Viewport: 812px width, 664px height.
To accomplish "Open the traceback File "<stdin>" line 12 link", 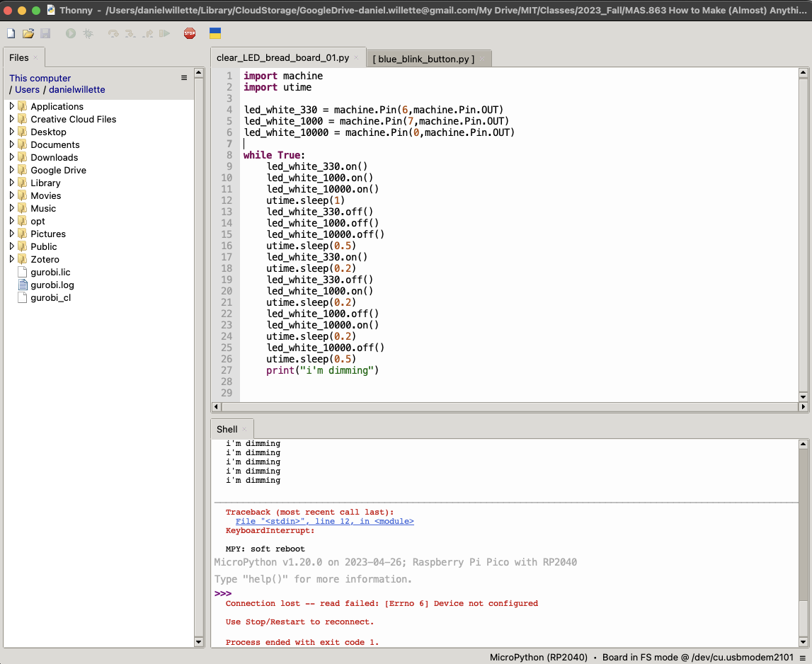I will [324, 521].
